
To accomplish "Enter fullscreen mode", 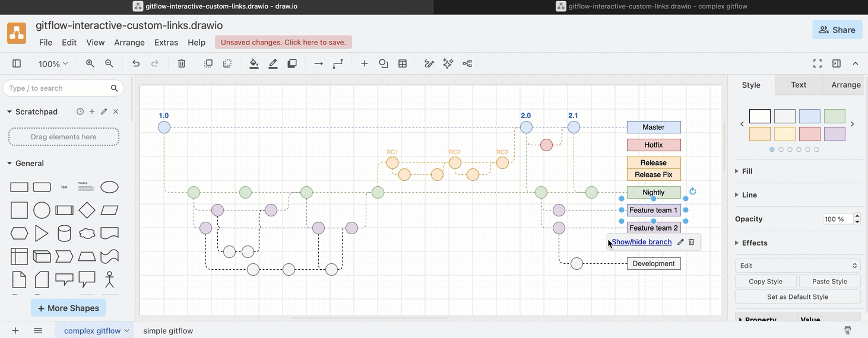I will pos(818,63).
